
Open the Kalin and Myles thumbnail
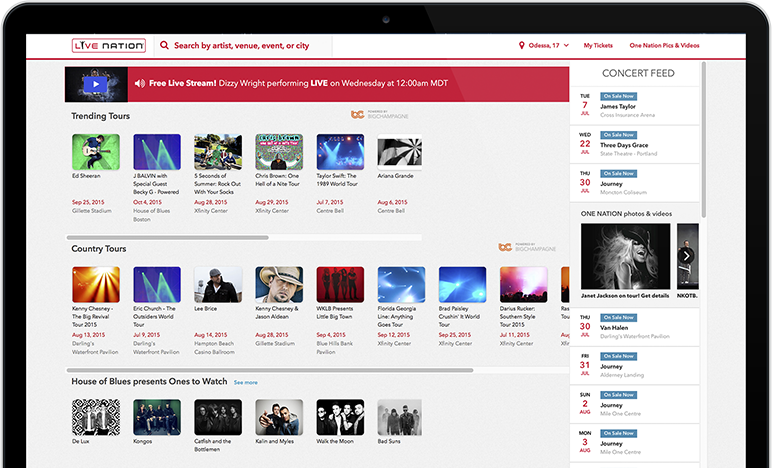(279, 417)
